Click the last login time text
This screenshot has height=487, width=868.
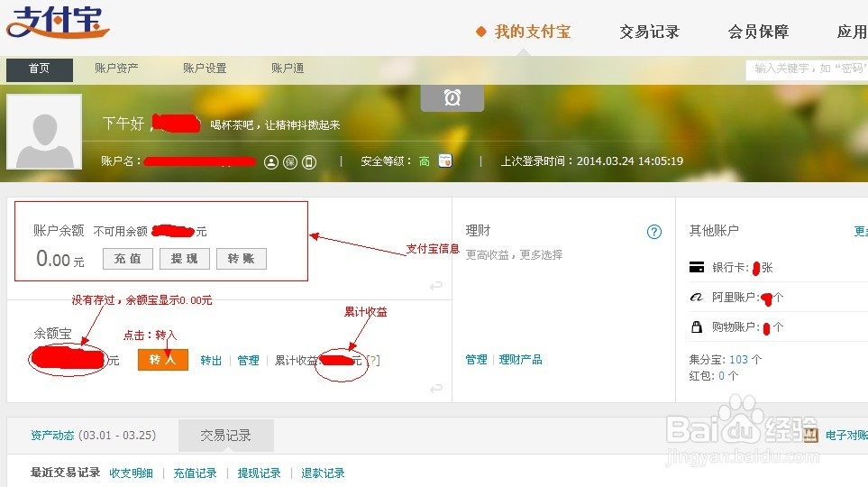[592, 161]
